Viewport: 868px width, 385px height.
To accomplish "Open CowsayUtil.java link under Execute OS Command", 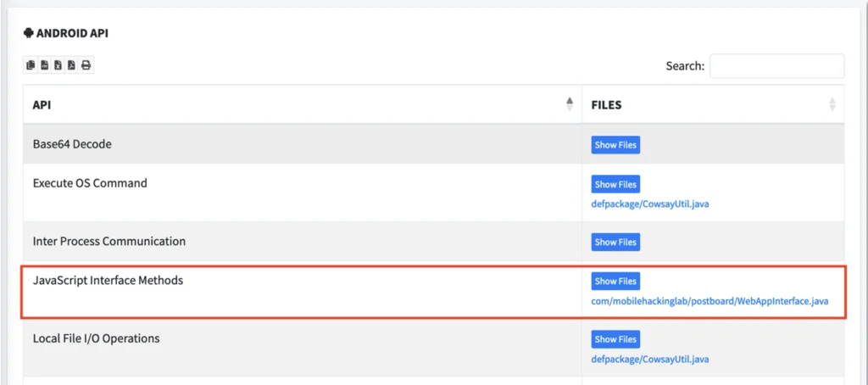I will pyautogui.click(x=650, y=204).
